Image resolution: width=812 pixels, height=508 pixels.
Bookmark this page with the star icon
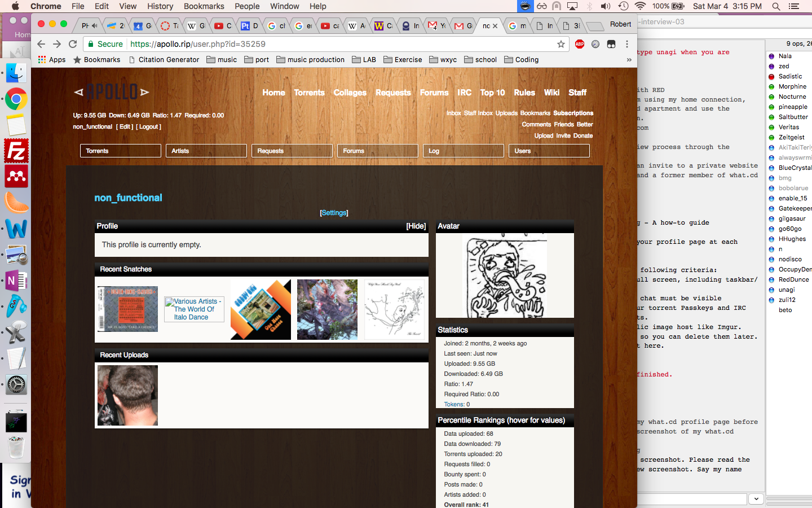point(561,44)
